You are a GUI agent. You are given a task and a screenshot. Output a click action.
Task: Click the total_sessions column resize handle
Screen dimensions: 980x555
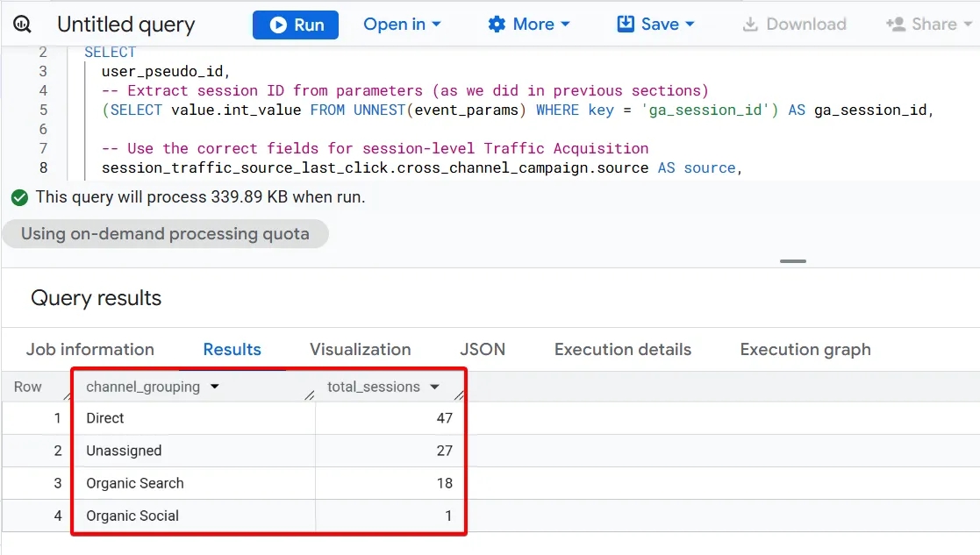(459, 395)
